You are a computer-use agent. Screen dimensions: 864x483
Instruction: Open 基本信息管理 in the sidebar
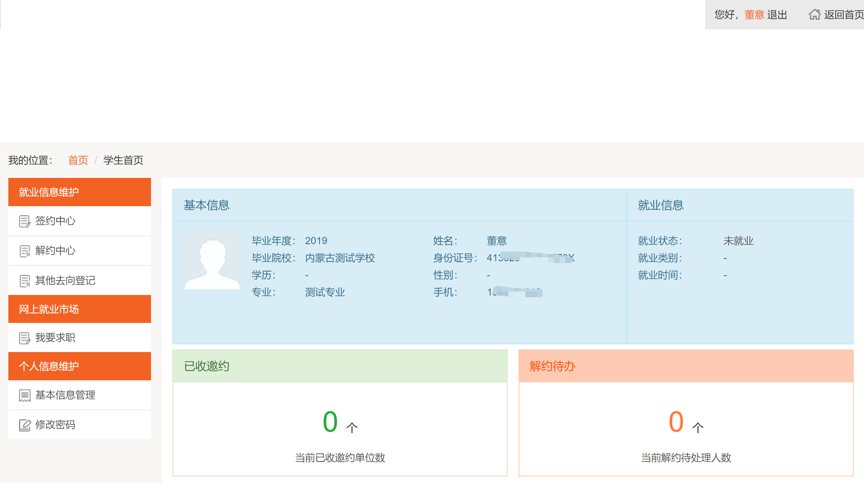(x=65, y=395)
